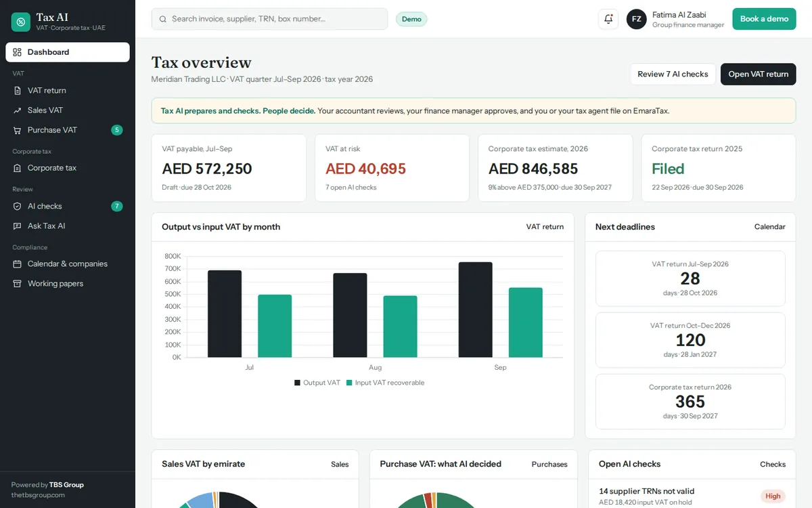Click the Purchase VAT badge showing 5

click(117, 130)
